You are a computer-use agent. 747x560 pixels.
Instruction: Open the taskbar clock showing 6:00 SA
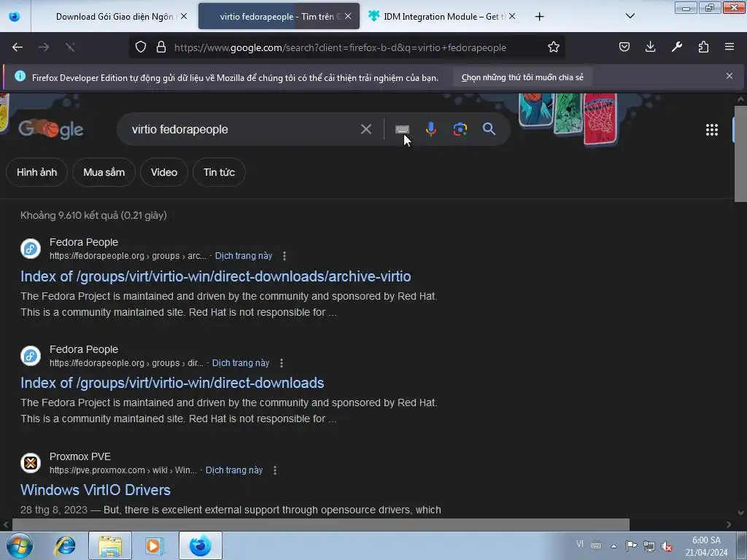click(x=706, y=546)
